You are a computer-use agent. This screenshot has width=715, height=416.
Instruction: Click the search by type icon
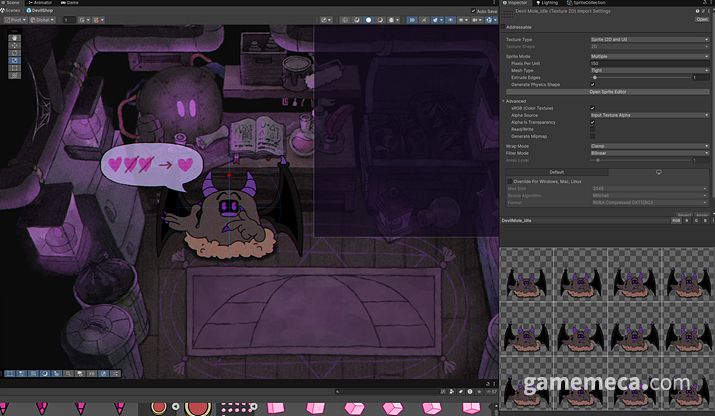(452, 391)
